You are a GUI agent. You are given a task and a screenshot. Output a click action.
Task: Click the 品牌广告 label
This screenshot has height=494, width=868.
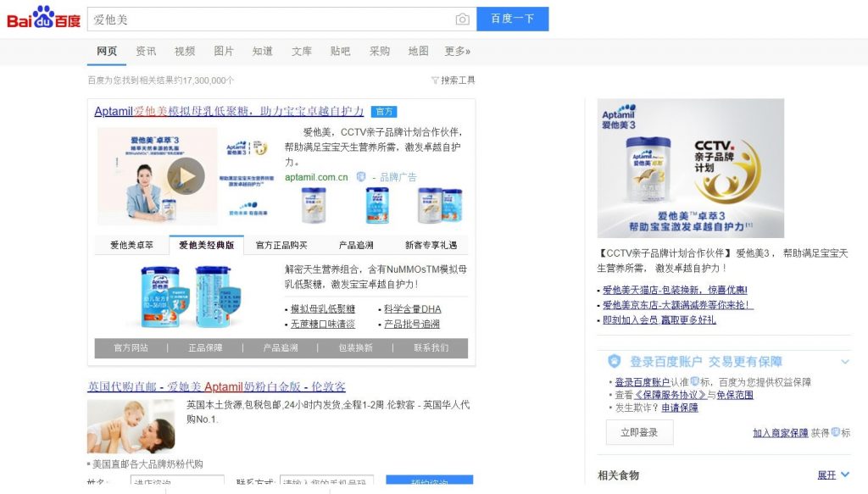pos(398,177)
